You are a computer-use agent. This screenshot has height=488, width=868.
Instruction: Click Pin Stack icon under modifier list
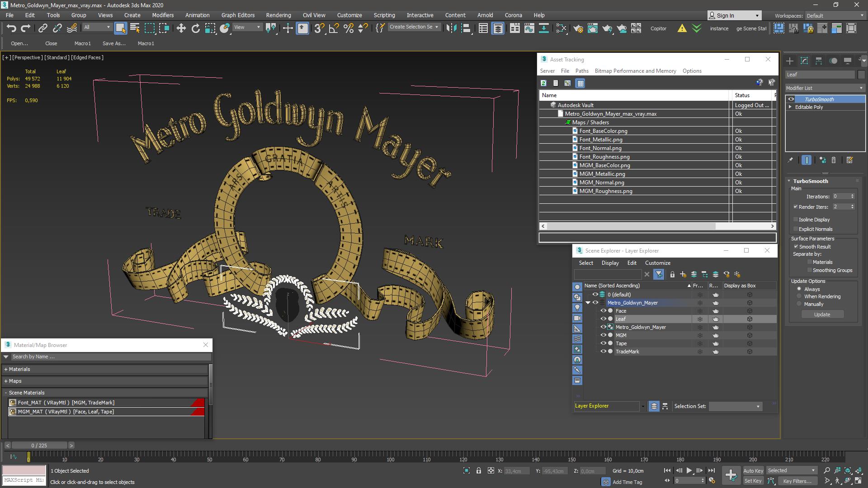(790, 160)
